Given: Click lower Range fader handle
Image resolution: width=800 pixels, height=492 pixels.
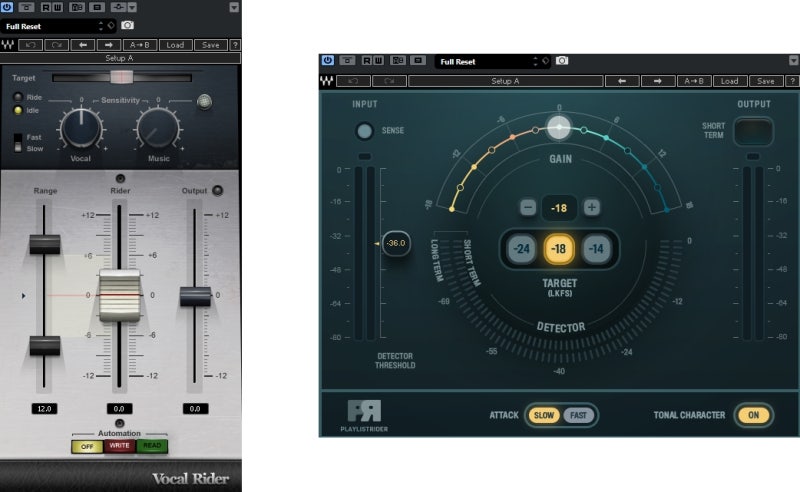Looking at the screenshot, I should click(45, 346).
